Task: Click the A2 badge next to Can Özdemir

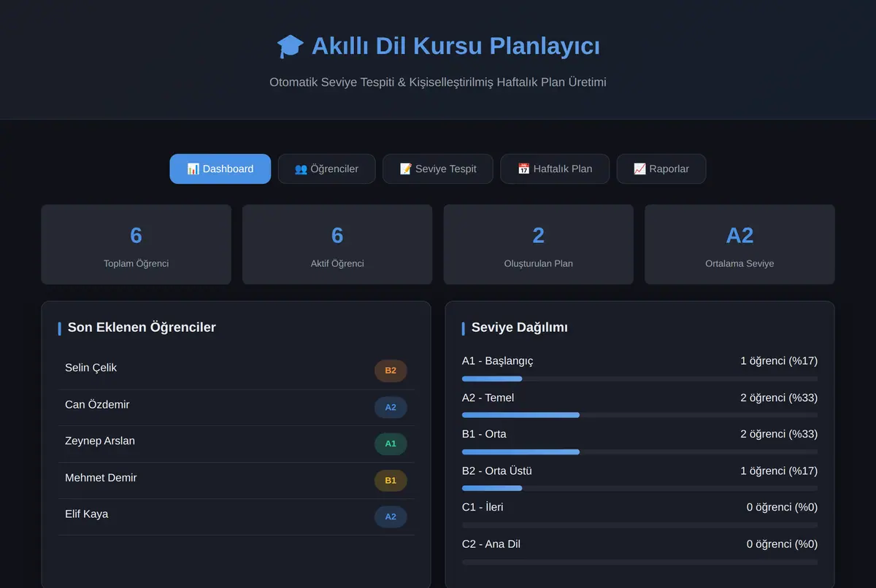Action: (x=391, y=407)
